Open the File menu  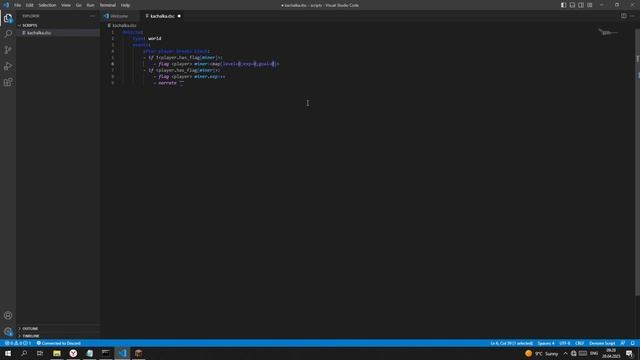coord(17,5)
